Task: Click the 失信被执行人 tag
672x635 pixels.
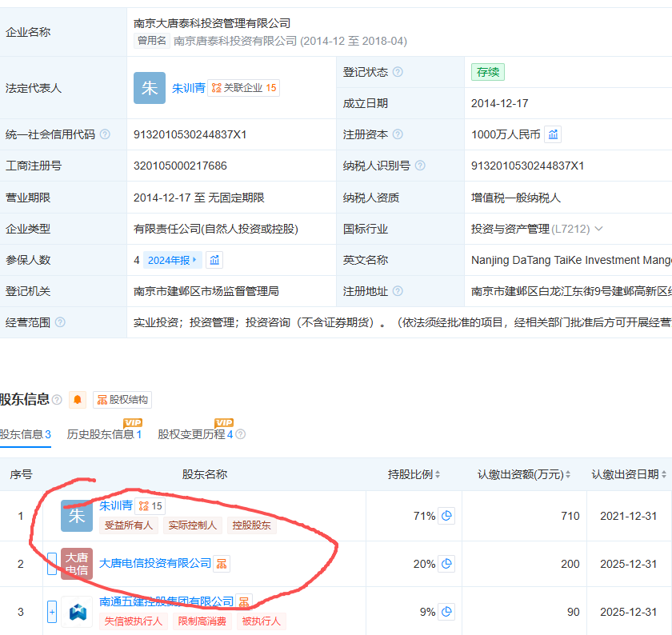Action: pyautogui.click(x=134, y=621)
